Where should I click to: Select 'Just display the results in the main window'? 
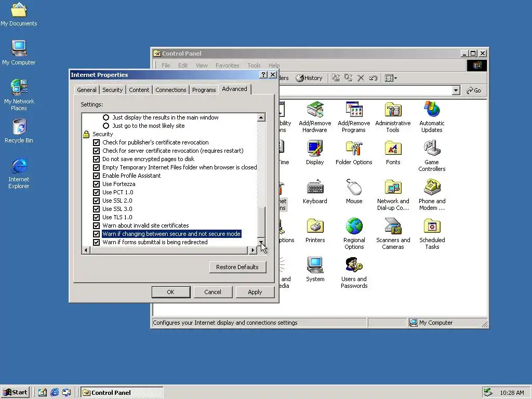click(x=106, y=117)
